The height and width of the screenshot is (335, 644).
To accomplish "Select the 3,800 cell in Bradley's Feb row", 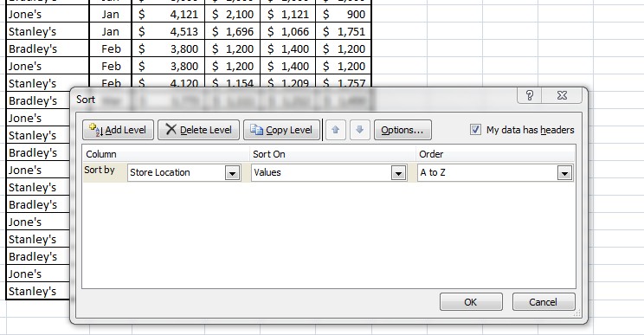I will pos(168,48).
